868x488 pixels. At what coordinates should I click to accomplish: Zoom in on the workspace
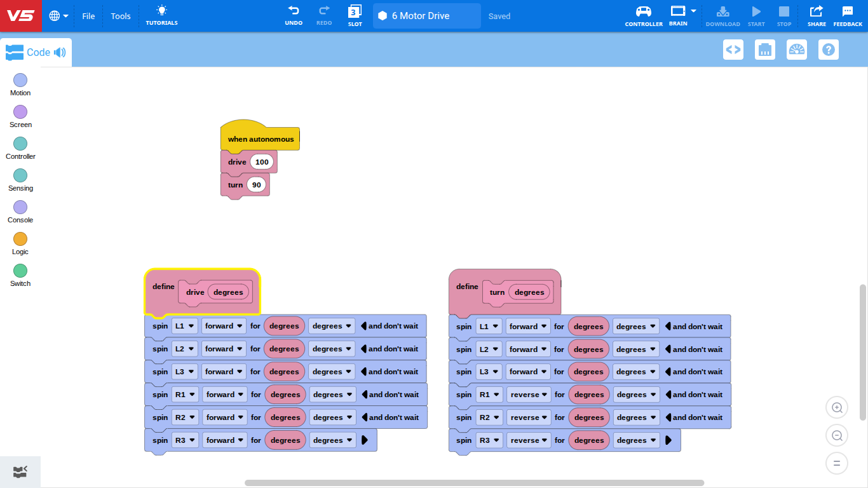pos(837,407)
